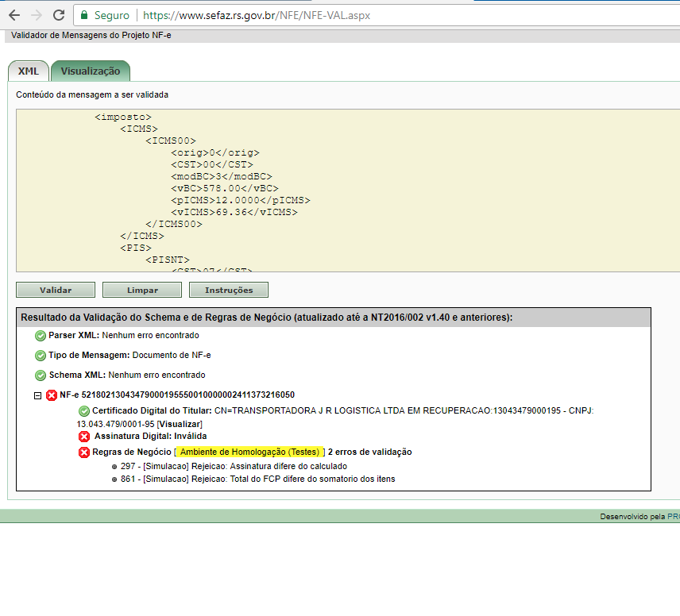Click the <modBC>3</modBC> line in XML
This screenshot has height=616, width=680.
tap(221, 176)
